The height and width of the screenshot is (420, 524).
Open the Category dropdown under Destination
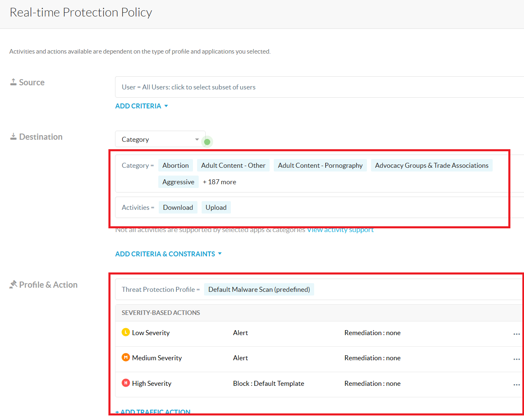(x=160, y=139)
